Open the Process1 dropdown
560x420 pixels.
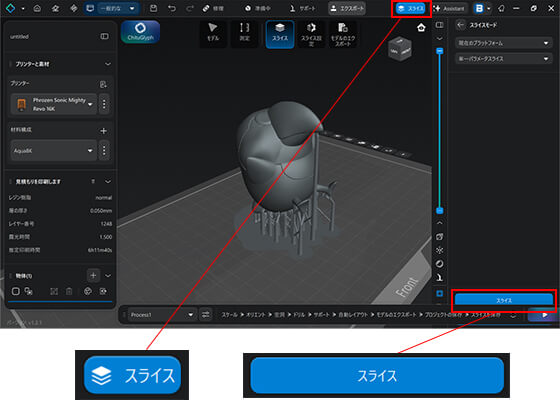coord(162,315)
